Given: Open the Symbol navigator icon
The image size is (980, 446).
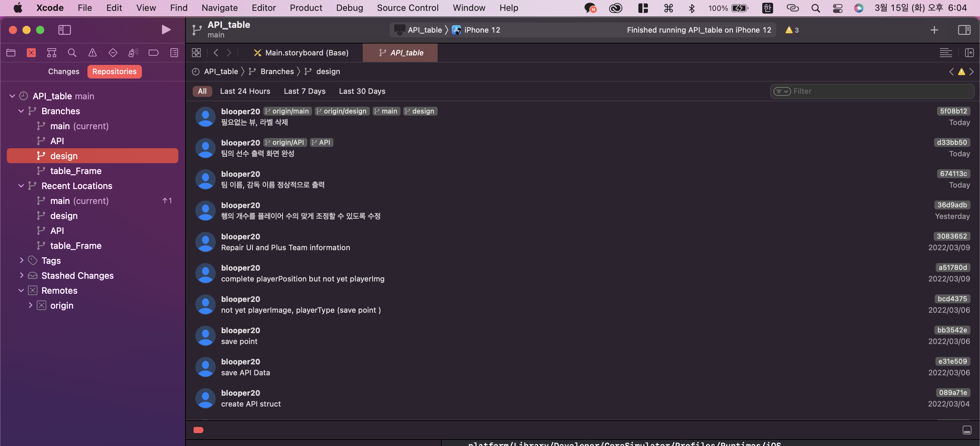Looking at the screenshot, I should [x=52, y=52].
